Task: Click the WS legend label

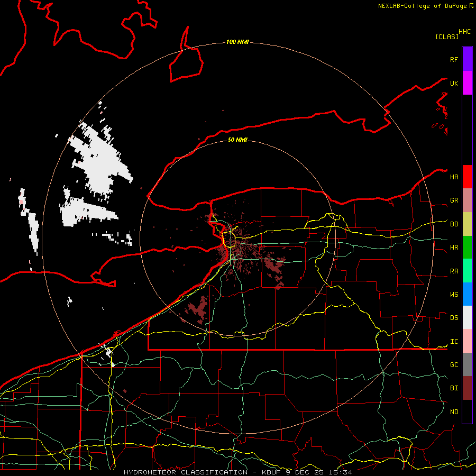Action: pyautogui.click(x=454, y=294)
